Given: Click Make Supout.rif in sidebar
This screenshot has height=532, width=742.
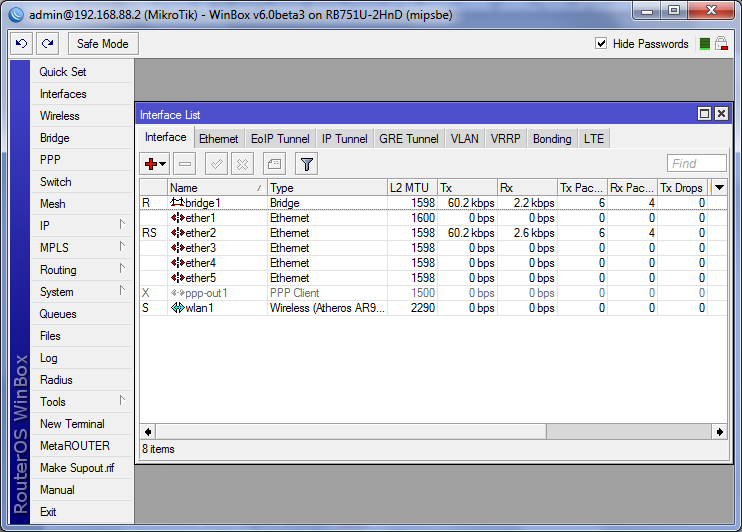Looking at the screenshot, I should pos(82,468).
